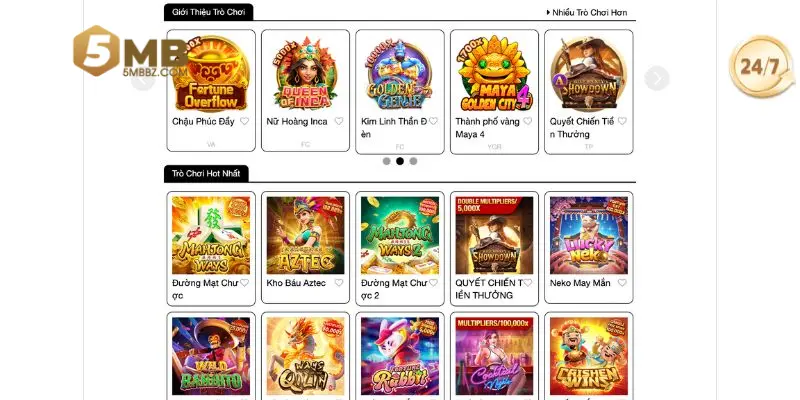
Task: Jump to third carousel page dot
Action: [413, 161]
